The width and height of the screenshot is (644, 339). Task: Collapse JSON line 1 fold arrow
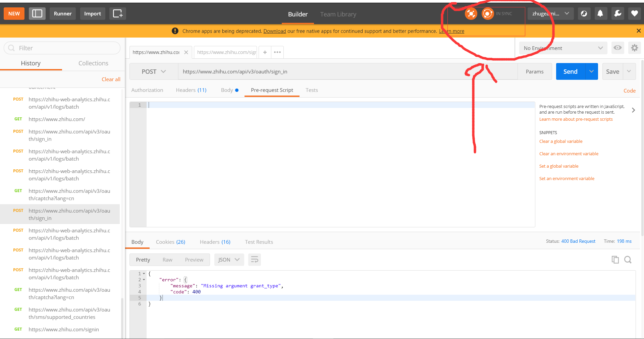click(144, 274)
